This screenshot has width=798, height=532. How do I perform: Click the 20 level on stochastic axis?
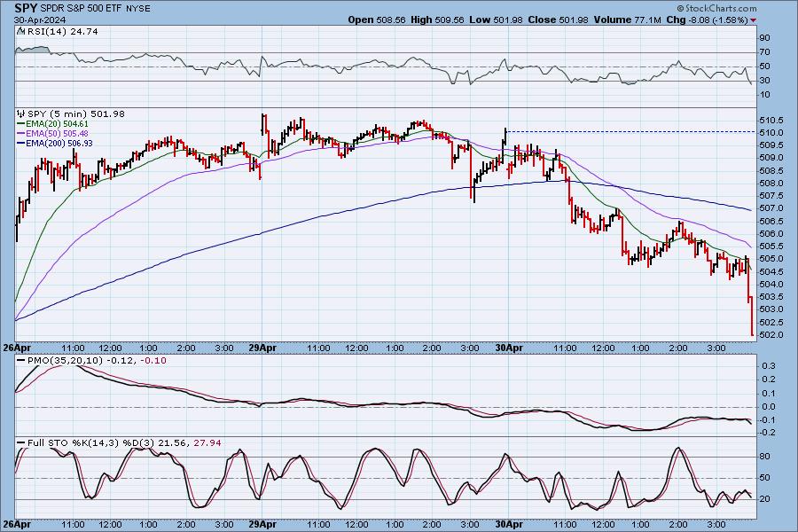[x=764, y=499]
